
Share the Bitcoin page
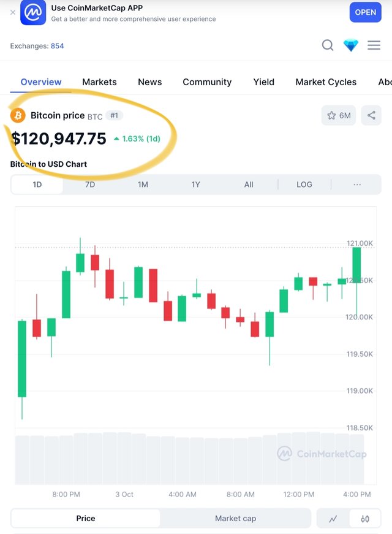coord(371,115)
